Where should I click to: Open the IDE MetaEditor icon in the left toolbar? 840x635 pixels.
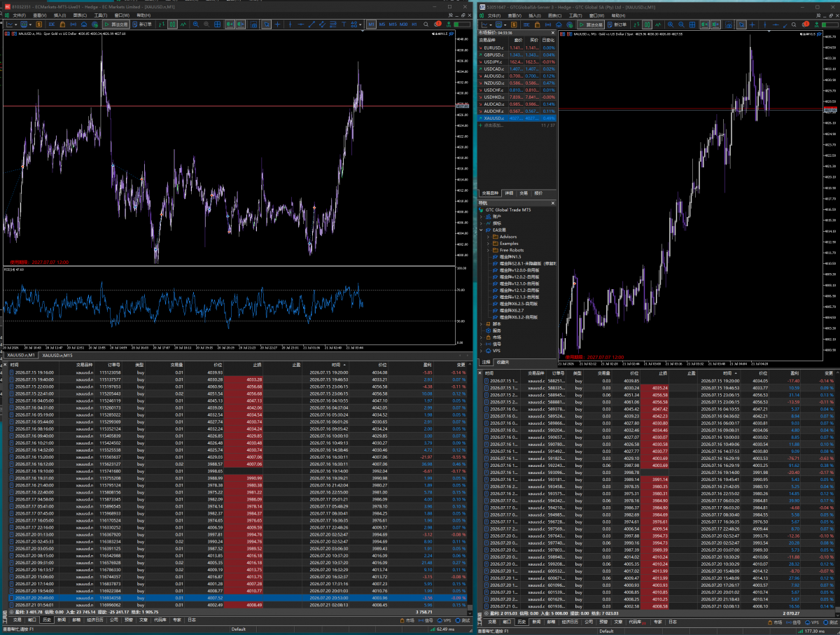tap(52, 25)
